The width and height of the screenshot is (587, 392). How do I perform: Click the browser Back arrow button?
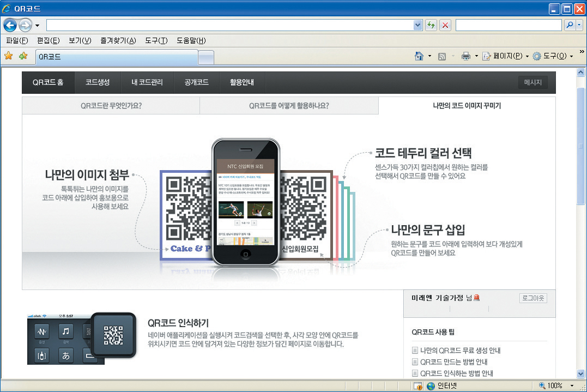click(10, 25)
